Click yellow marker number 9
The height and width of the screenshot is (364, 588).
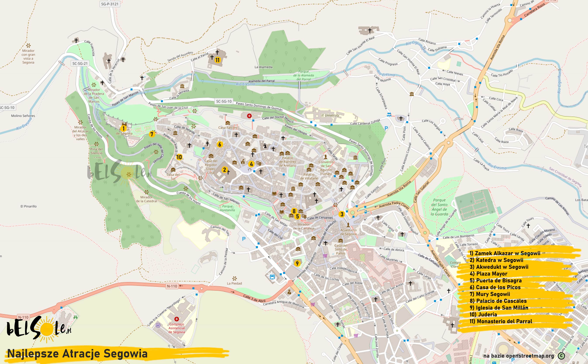click(297, 263)
